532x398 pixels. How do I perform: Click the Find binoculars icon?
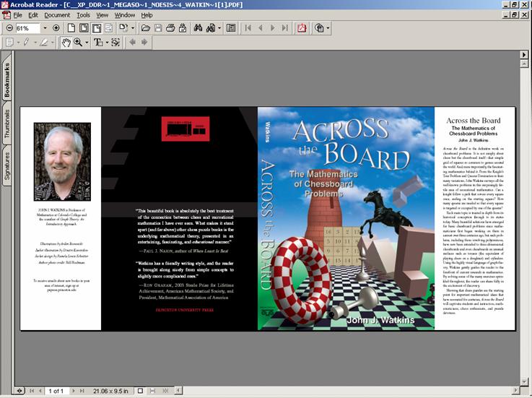pos(199,28)
